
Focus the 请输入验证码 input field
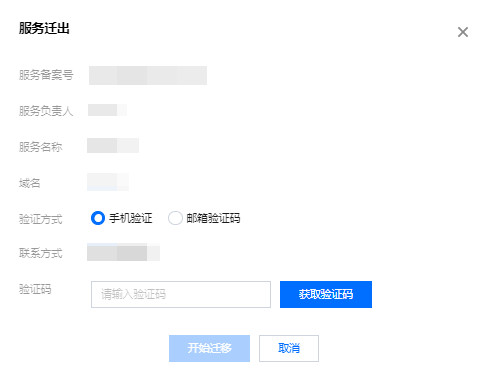coord(181,294)
